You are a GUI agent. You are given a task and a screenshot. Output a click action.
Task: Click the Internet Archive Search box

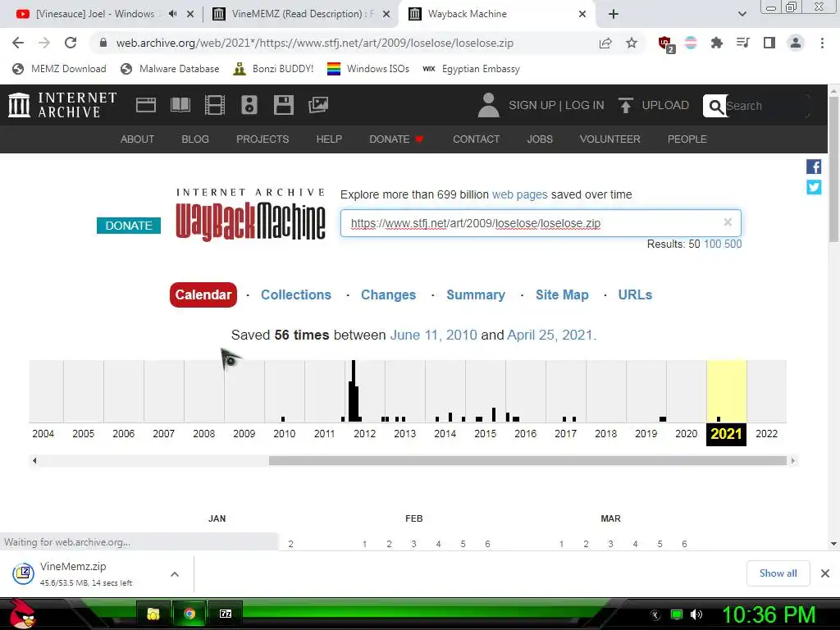[x=766, y=106]
